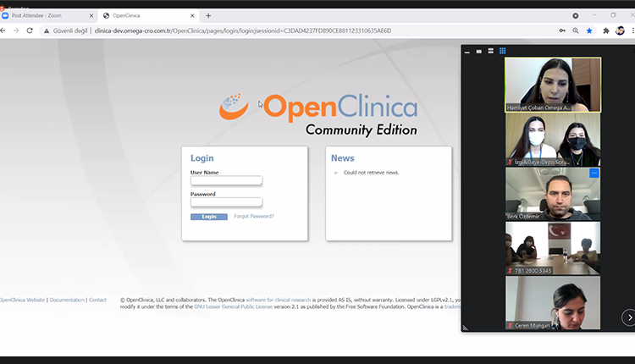Open the Chrome extensions puzzle icon
The image size is (635, 364).
click(x=606, y=30)
